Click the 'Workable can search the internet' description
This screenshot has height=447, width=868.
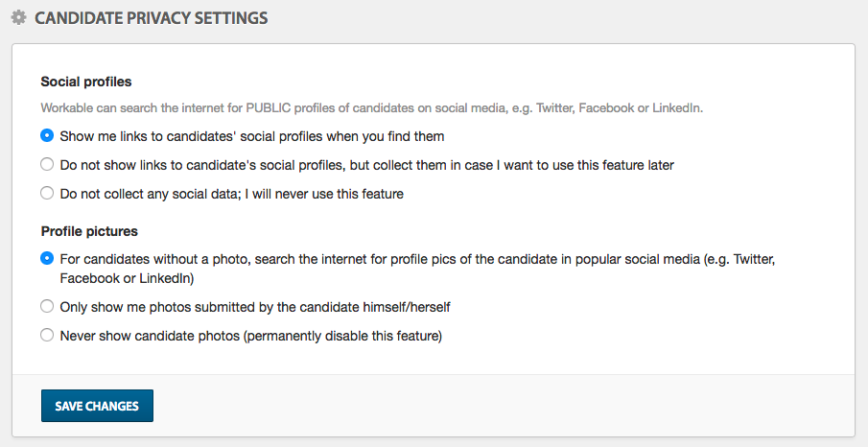coord(371,108)
